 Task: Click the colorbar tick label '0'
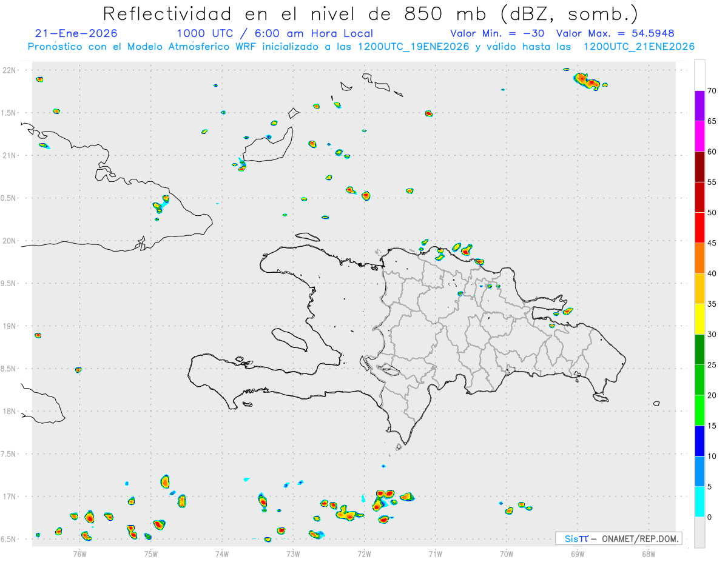[x=709, y=517]
